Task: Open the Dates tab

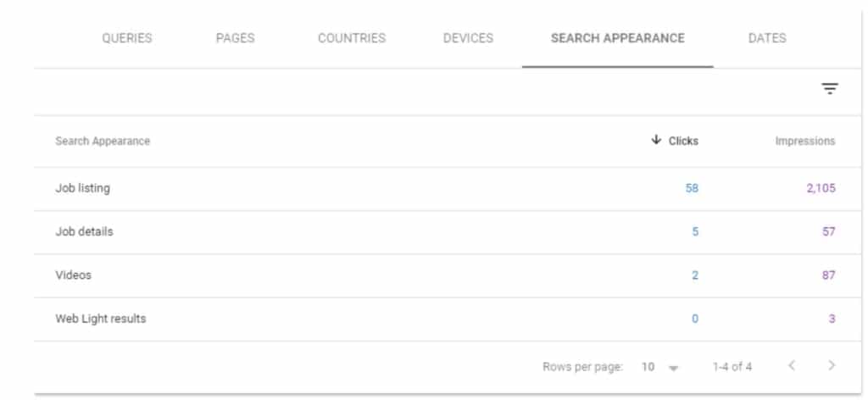Action: click(767, 38)
